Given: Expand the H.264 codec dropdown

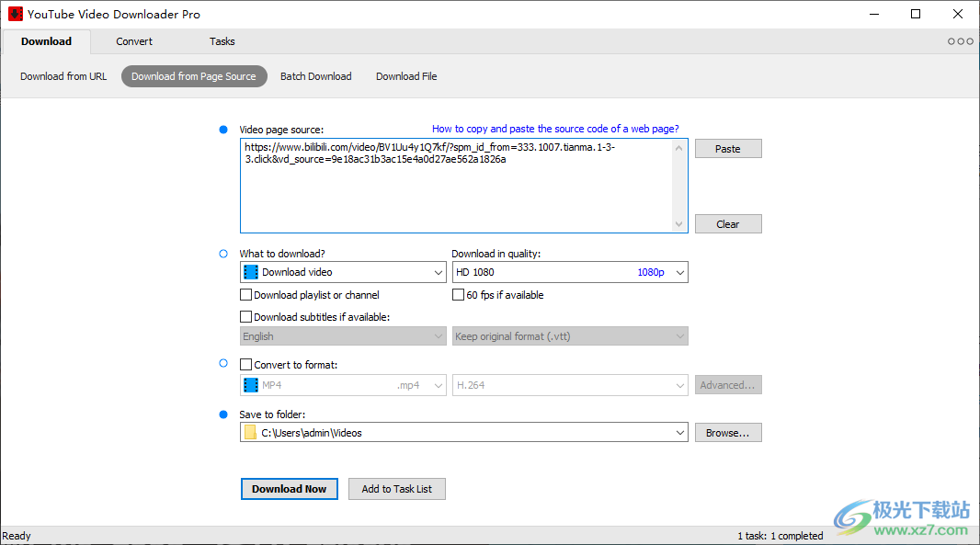Looking at the screenshot, I should click(x=680, y=385).
